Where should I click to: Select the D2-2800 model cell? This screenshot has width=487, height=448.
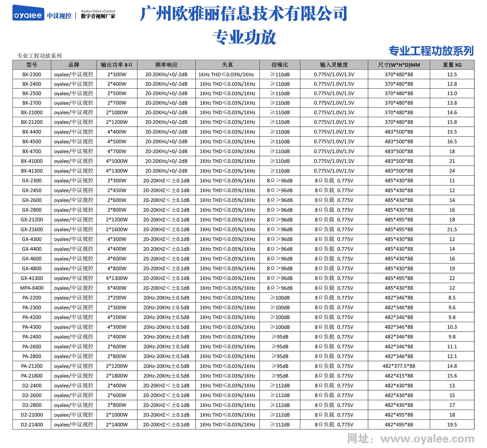(x=32, y=405)
